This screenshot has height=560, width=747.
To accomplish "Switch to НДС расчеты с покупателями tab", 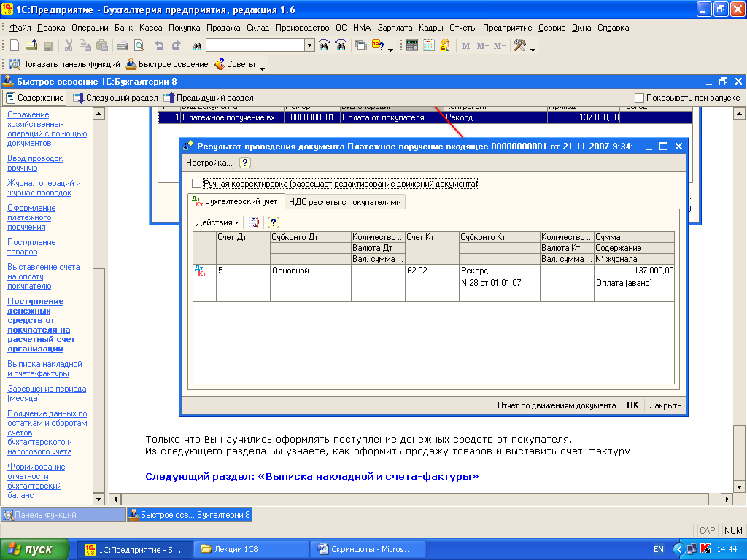I will [x=345, y=202].
